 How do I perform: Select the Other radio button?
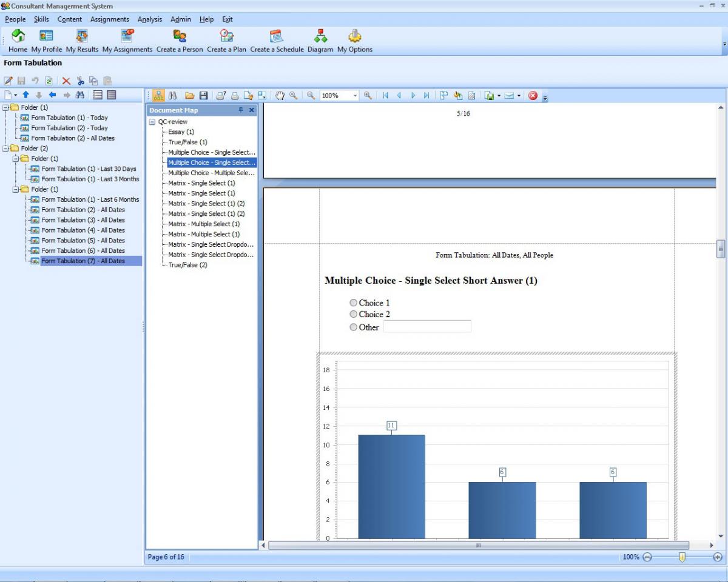pyautogui.click(x=354, y=327)
